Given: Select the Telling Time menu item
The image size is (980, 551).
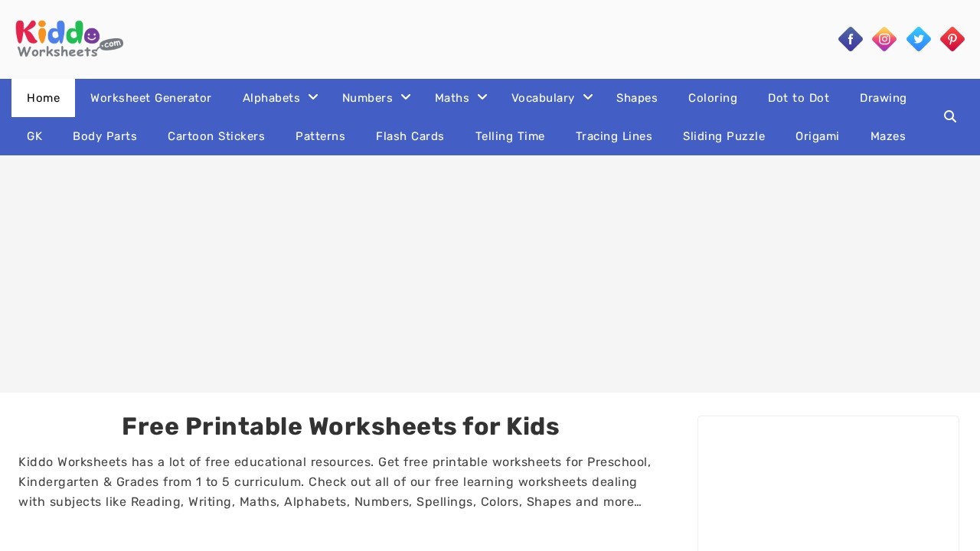Looking at the screenshot, I should (x=510, y=136).
